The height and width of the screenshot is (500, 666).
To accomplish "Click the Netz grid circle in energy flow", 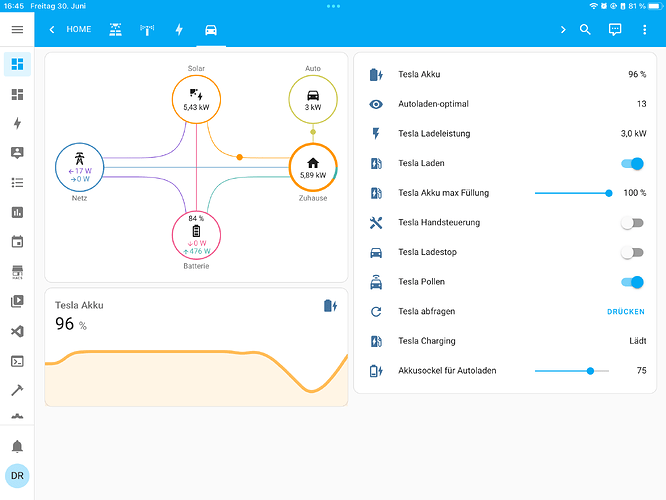I will pos(79,167).
